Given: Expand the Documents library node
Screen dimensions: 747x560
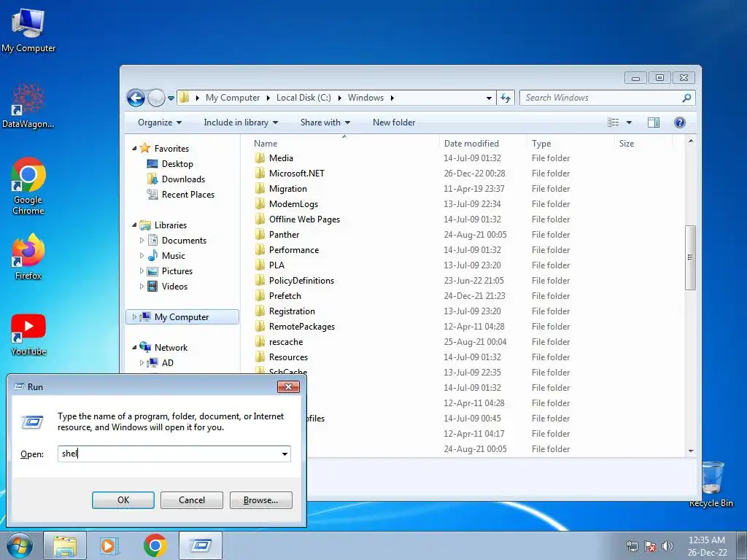Looking at the screenshot, I should (142, 241).
